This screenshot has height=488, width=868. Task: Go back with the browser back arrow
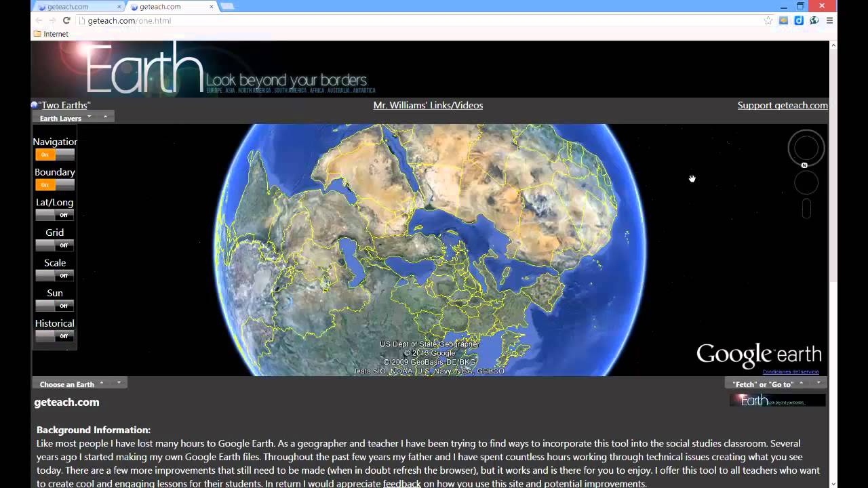tap(39, 20)
